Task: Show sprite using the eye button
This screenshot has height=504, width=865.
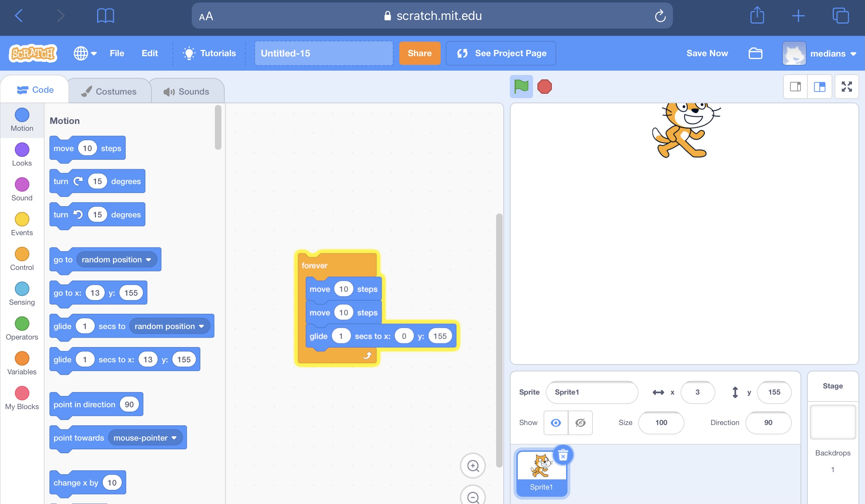Action: [556, 422]
